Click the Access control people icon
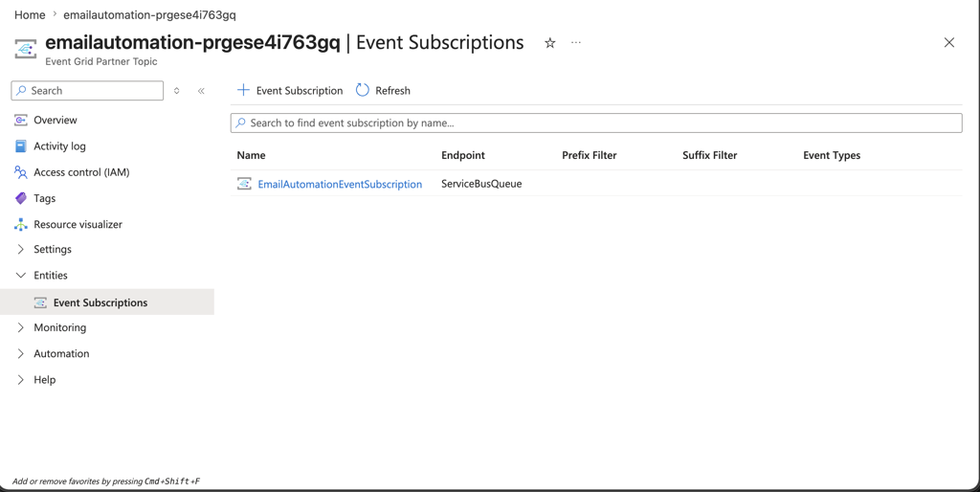980x492 pixels. [x=21, y=172]
